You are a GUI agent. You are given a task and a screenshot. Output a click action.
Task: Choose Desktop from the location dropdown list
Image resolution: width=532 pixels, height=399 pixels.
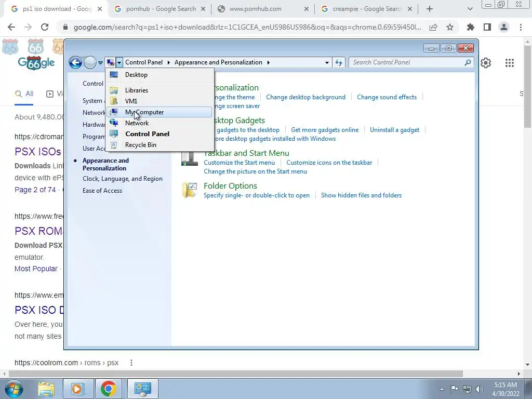point(159,75)
